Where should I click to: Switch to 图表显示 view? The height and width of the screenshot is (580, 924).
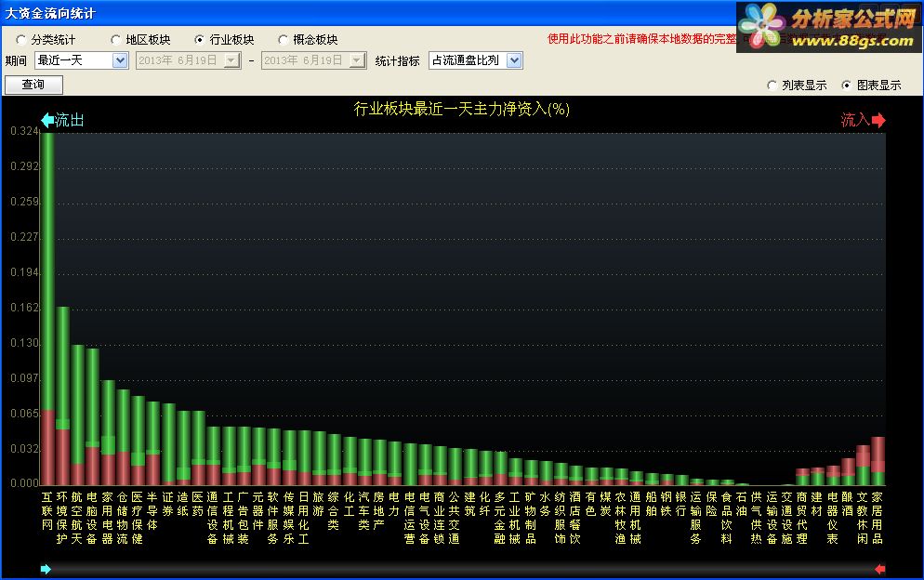pyautogui.click(x=846, y=85)
